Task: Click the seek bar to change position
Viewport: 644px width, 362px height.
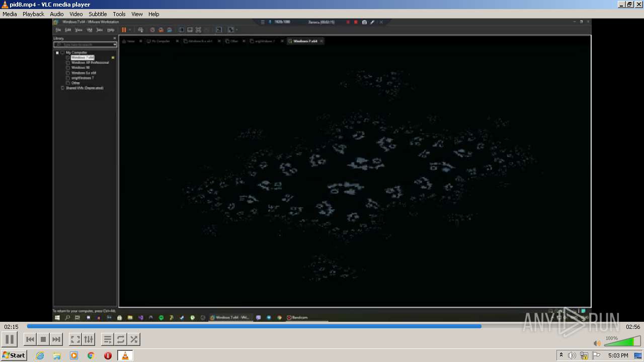Action: [322, 326]
